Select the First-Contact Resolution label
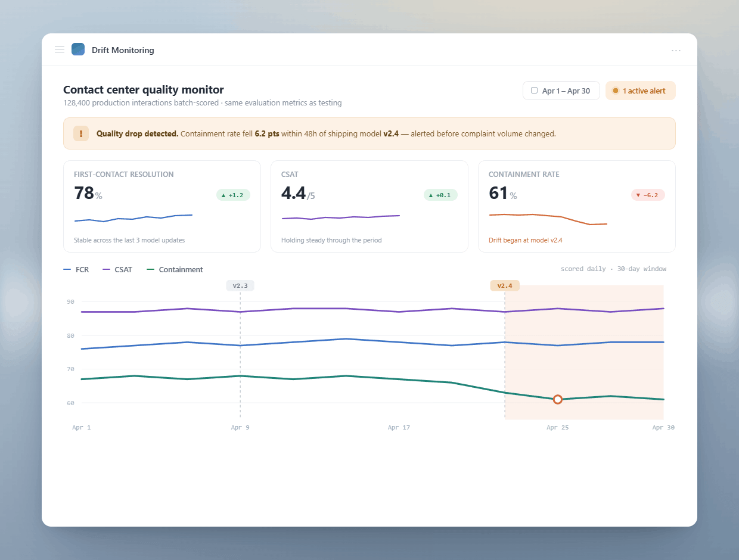 click(x=124, y=175)
